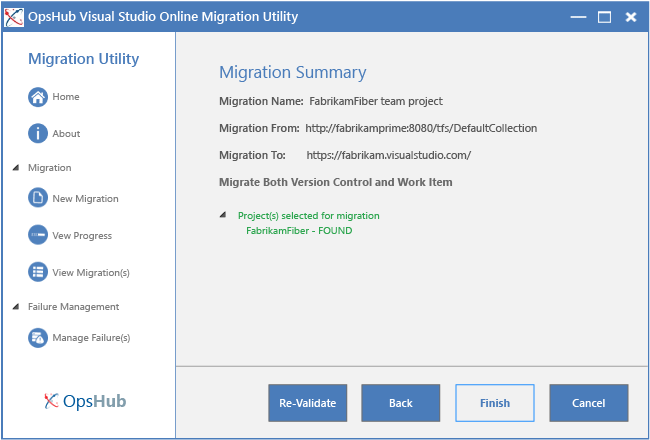
Task: Select the New Migration document icon
Action: click(x=38, y=198)
